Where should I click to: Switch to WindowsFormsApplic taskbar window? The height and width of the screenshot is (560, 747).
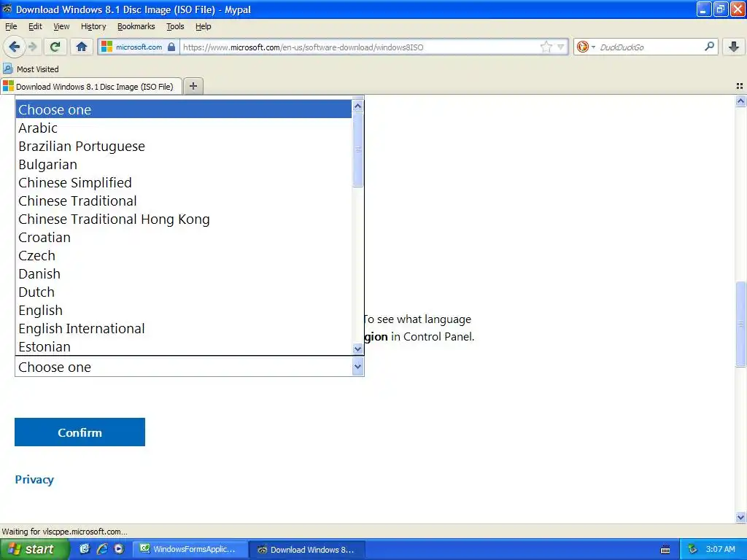tap(189, 549)
